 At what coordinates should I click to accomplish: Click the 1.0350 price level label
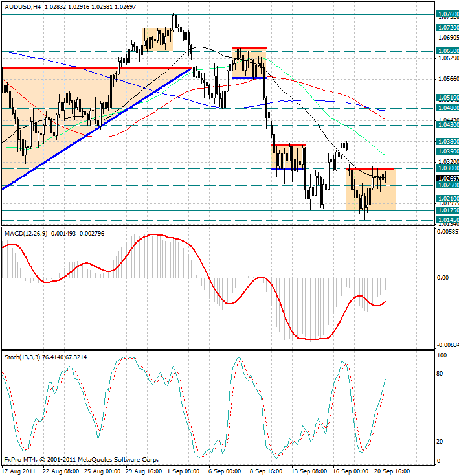coord(447,151)
